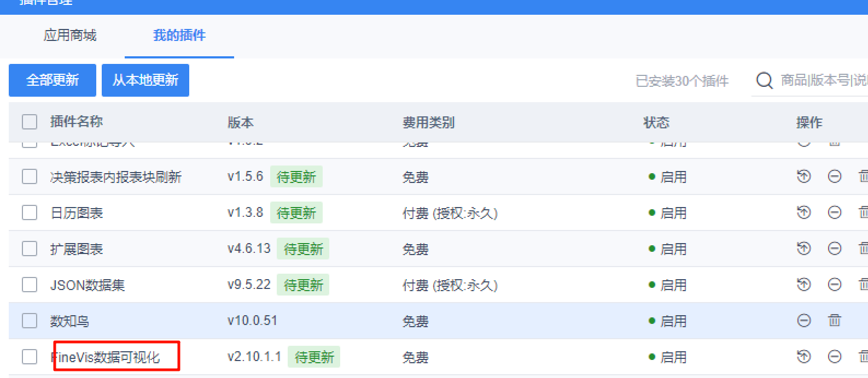Click version text v9.5.22
The image size is (868, 378).
249,285
